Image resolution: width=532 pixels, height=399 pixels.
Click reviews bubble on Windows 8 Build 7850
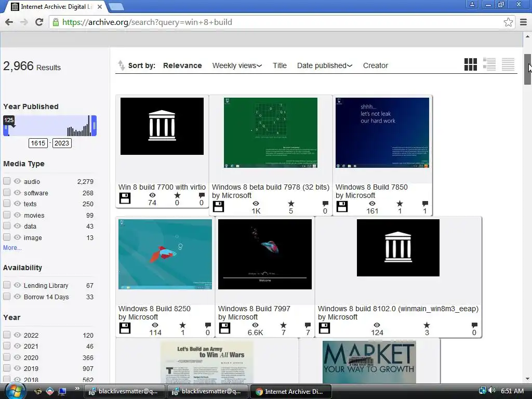tap(425, 204)
